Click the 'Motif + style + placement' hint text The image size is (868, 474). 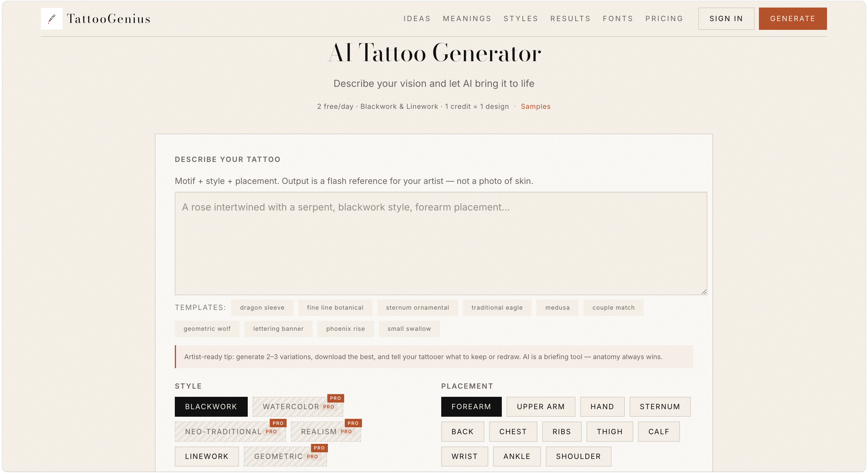click(x=354, y=181)
